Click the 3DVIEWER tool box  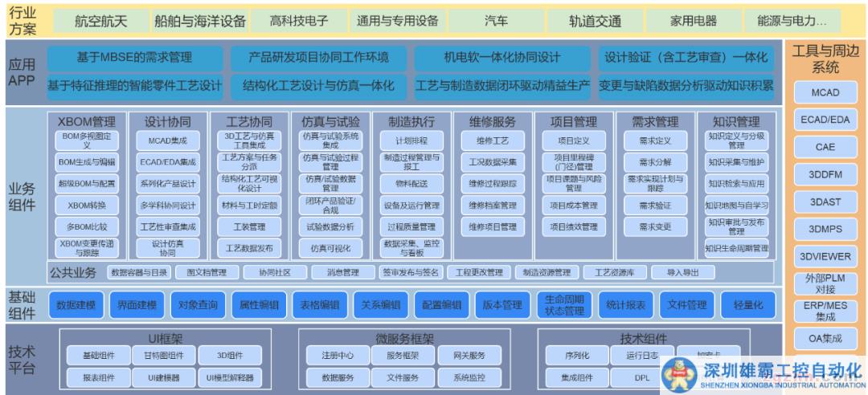point(825,256)
